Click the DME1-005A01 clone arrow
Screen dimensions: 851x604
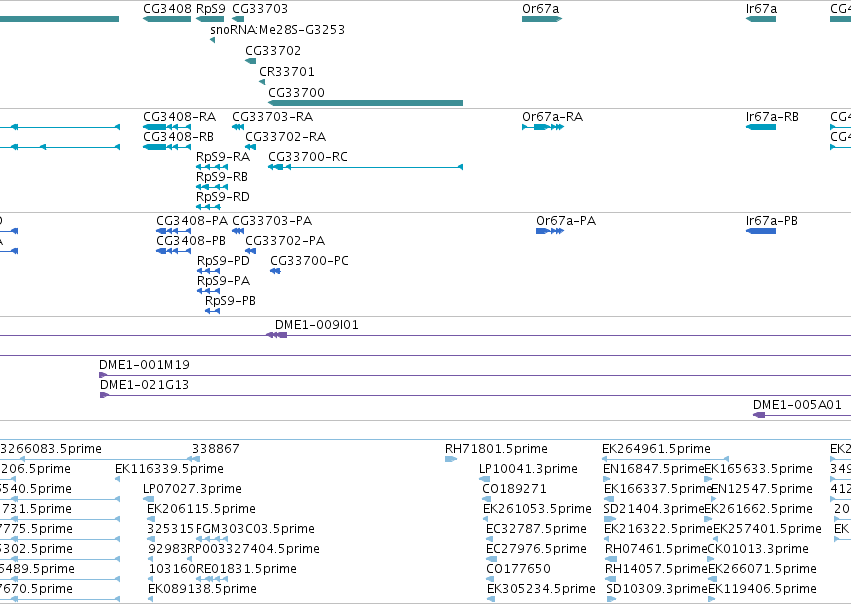(x=759, y=415)
